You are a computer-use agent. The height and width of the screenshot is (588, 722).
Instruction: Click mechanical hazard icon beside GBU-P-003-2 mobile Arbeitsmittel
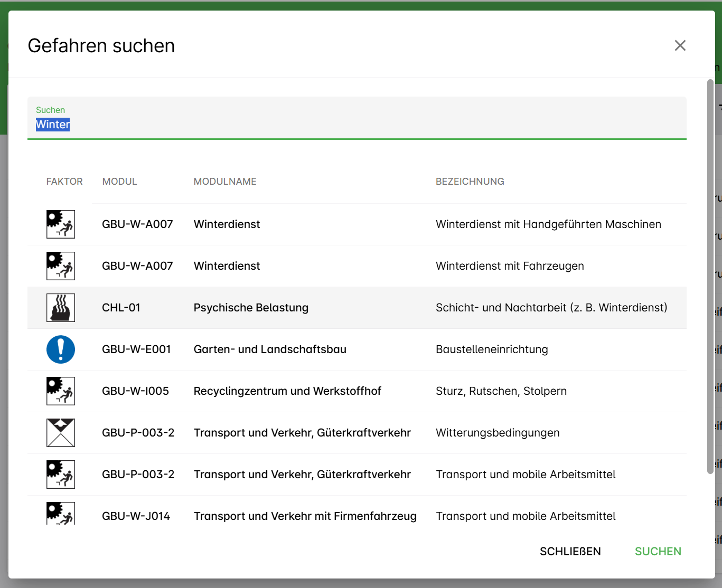click(61, 475)
